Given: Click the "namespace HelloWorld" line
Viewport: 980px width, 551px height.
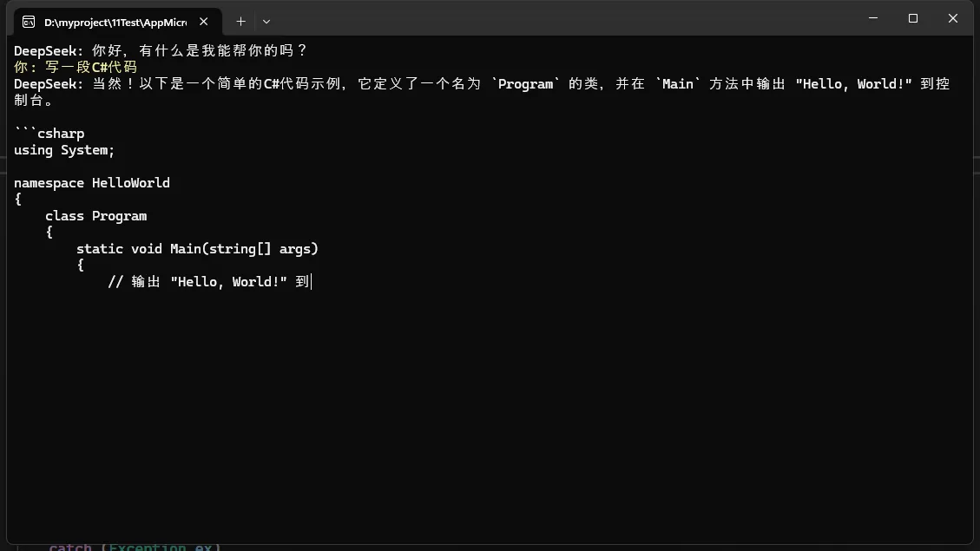Looking at the screenshot, I should coord(92,183).
